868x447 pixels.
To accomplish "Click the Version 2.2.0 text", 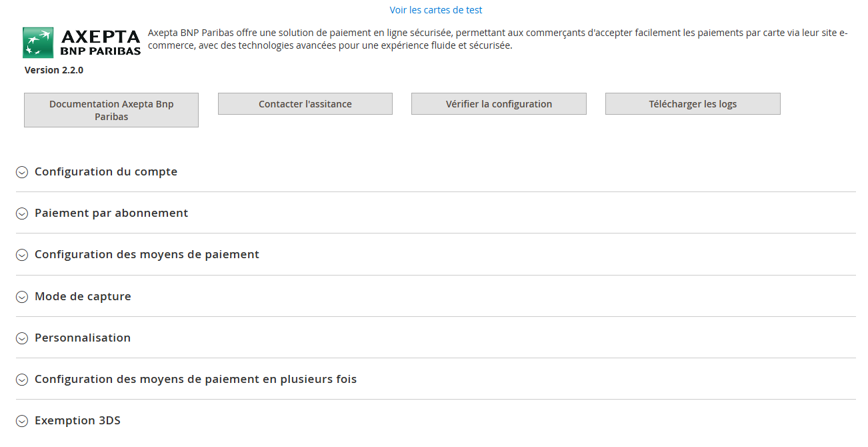I will coord(54,70).
